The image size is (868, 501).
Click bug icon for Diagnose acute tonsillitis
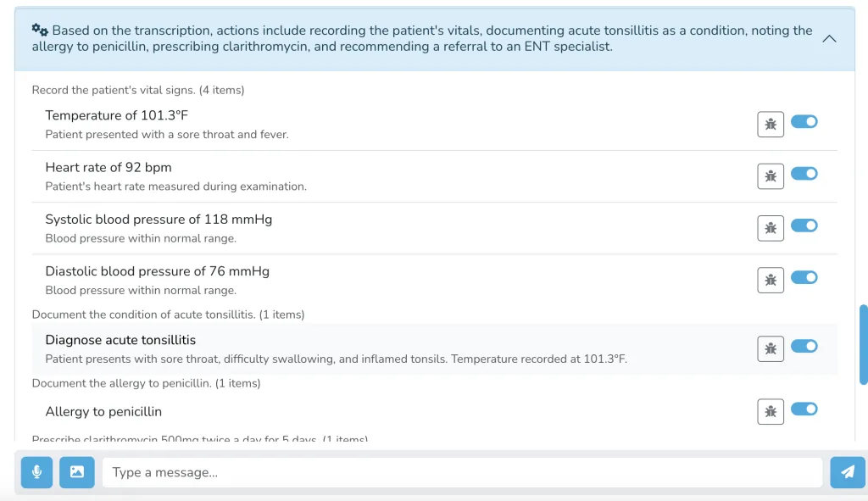(770, 348)
